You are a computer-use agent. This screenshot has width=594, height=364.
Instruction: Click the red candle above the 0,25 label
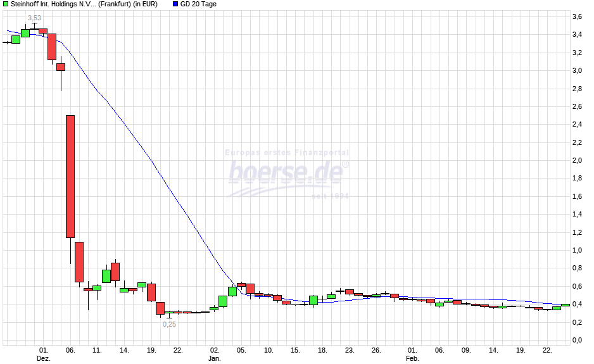click(x=160, y=308)
